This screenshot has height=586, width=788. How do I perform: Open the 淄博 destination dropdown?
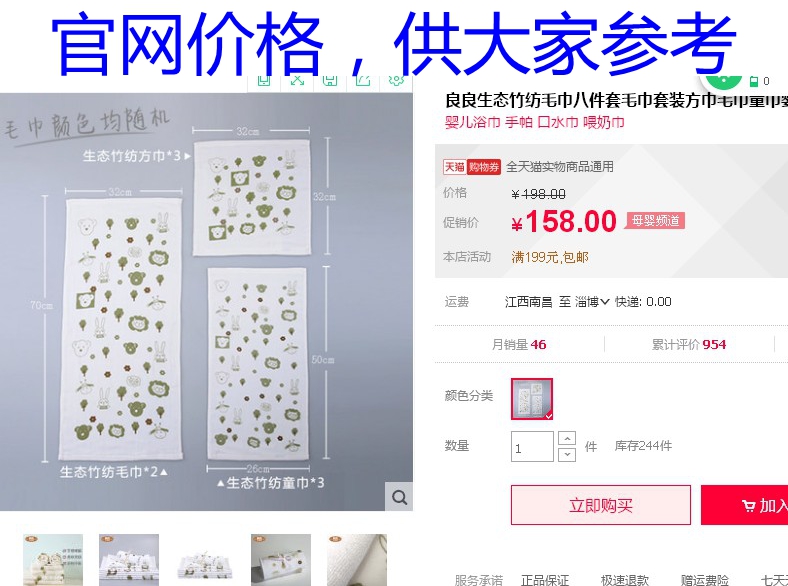pyautogui.click(x=592, y=302)
